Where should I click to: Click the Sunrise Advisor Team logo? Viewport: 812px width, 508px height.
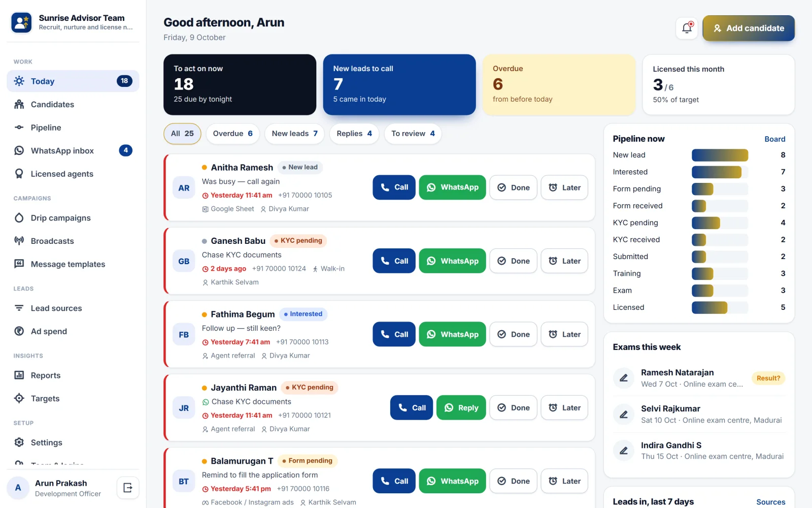tap(21, 22)
